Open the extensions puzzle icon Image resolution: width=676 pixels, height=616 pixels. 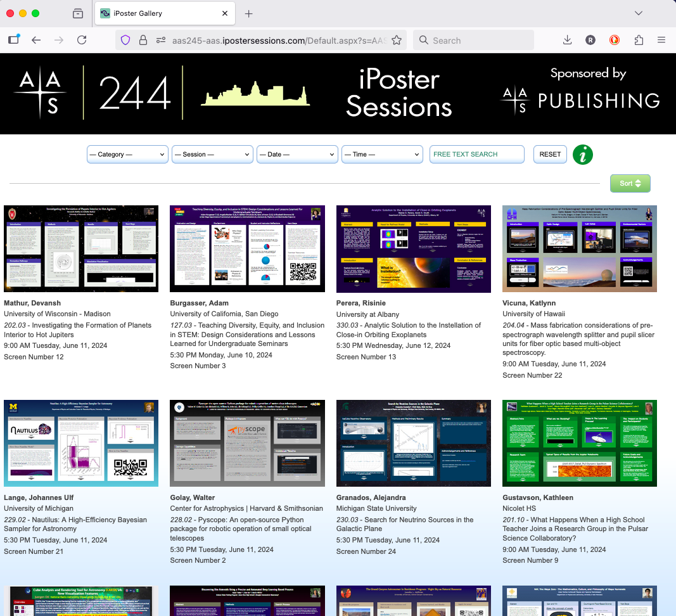pyautogui.click(x=638, y=40)
